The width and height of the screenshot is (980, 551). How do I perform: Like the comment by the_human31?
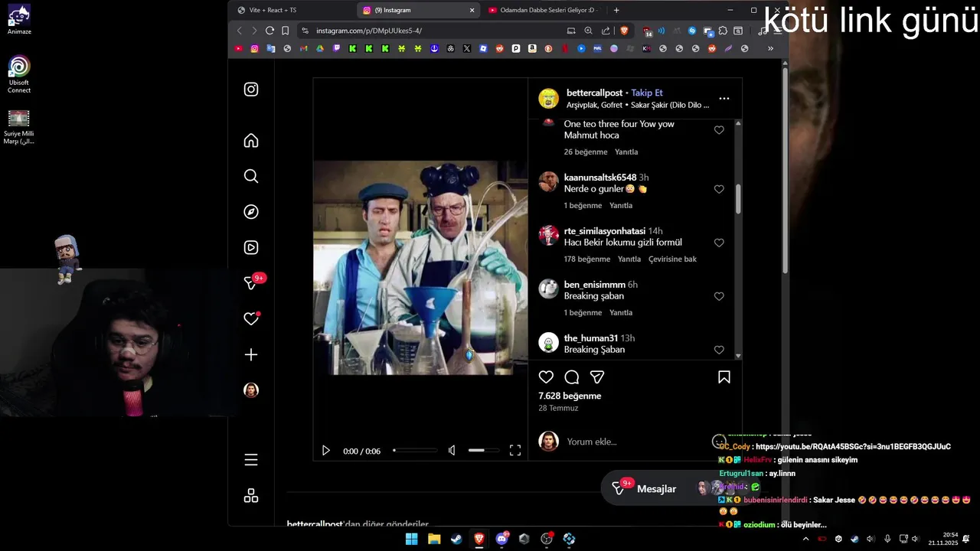[719, 350]
